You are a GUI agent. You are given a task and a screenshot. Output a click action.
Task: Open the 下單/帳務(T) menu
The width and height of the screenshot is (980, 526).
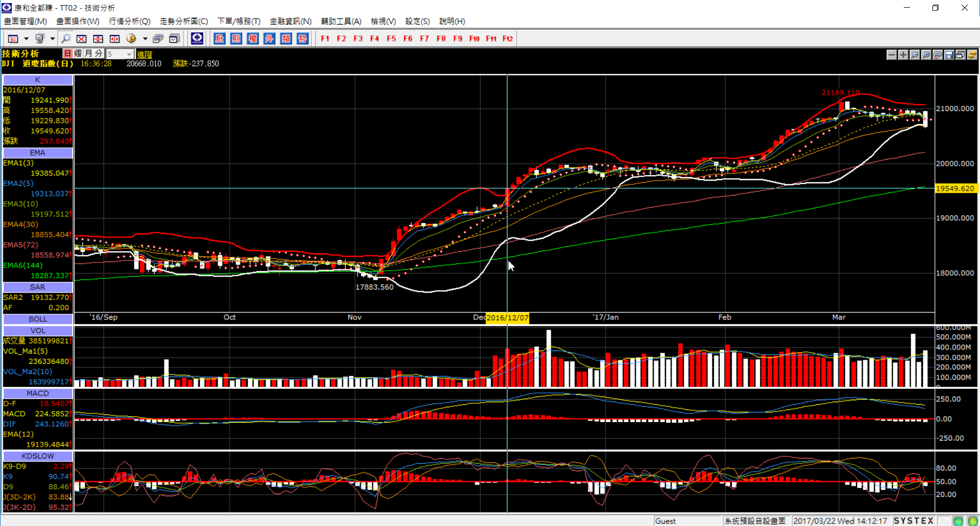239,21
